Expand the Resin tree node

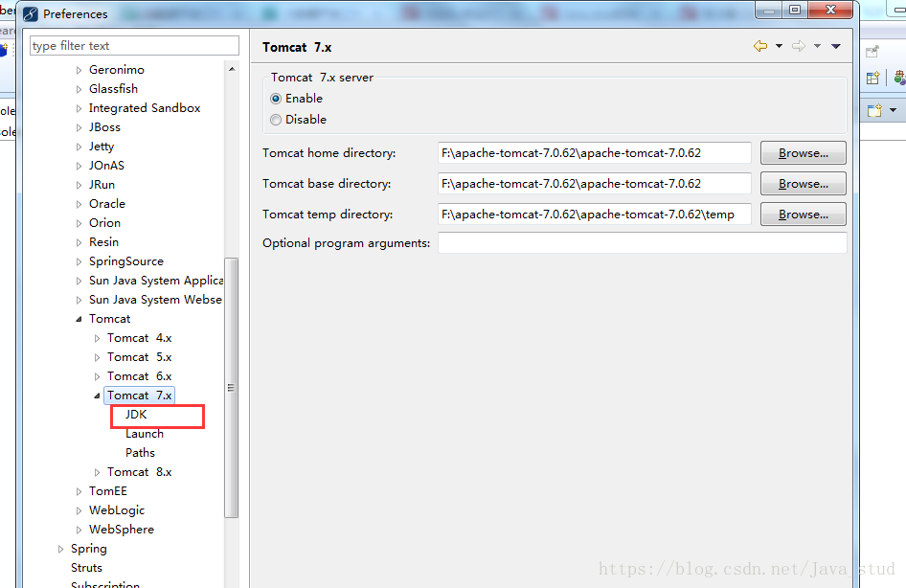click(79, 242)
